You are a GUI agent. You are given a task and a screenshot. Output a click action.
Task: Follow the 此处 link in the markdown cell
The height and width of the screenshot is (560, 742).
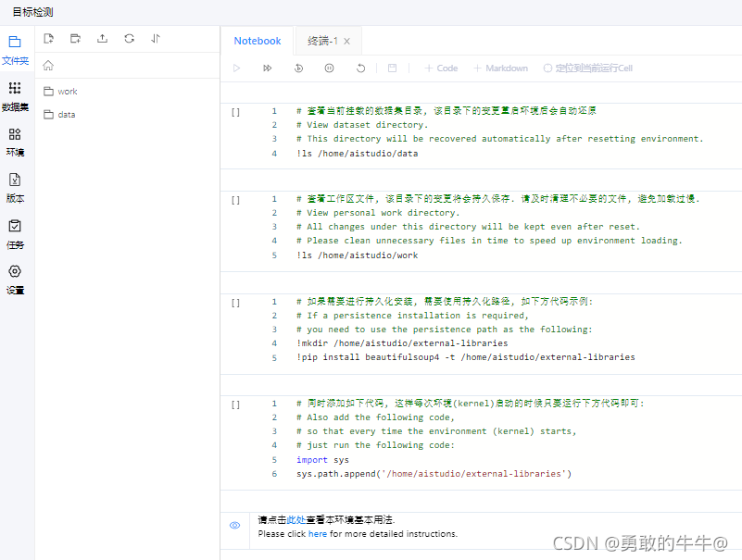coord(296,520)
